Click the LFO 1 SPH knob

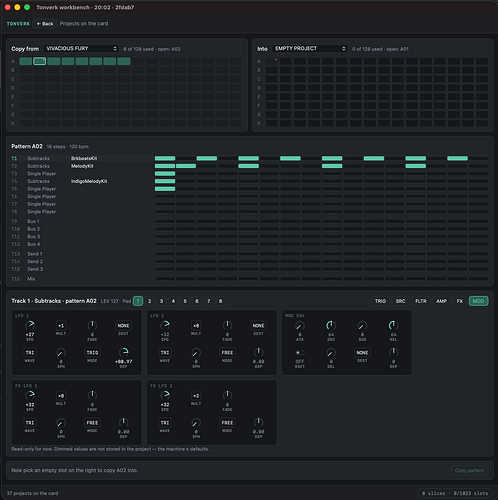click(x=61, y=353)
